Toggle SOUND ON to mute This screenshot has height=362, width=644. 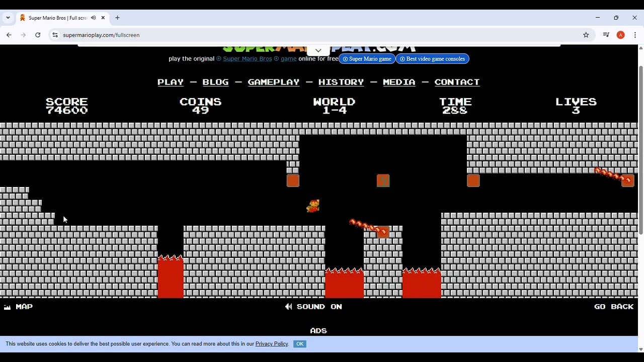(x=313, y=307)
